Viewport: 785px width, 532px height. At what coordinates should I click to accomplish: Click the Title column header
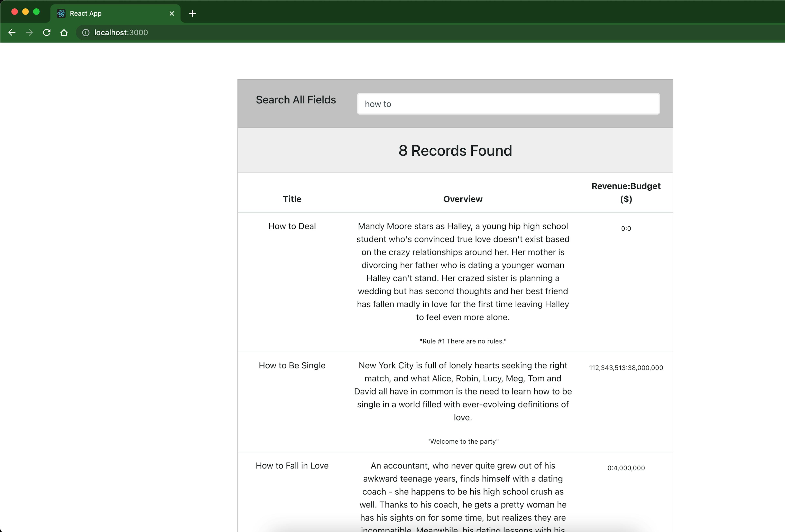(292, 199)
